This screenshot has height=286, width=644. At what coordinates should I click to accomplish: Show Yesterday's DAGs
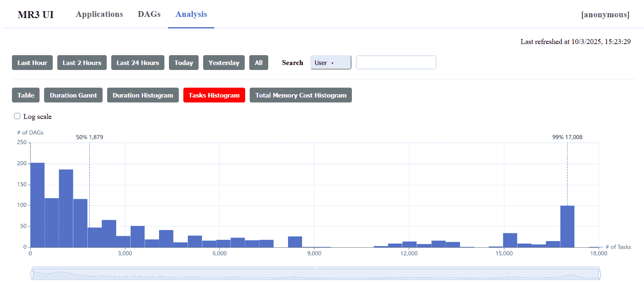[224, 63]
